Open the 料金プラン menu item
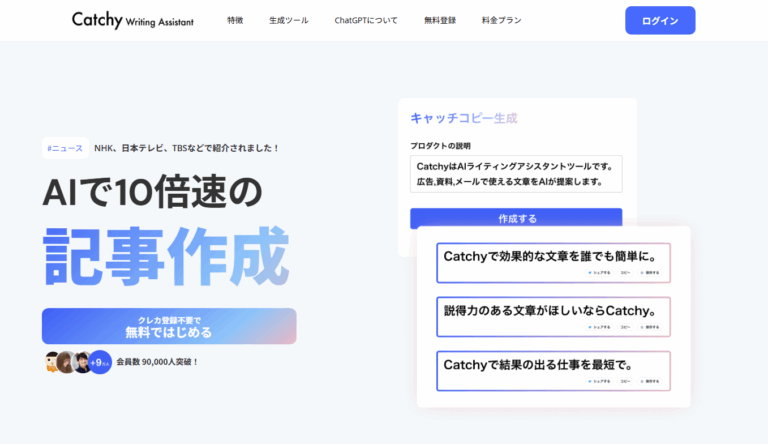 [x=502, y=20]
